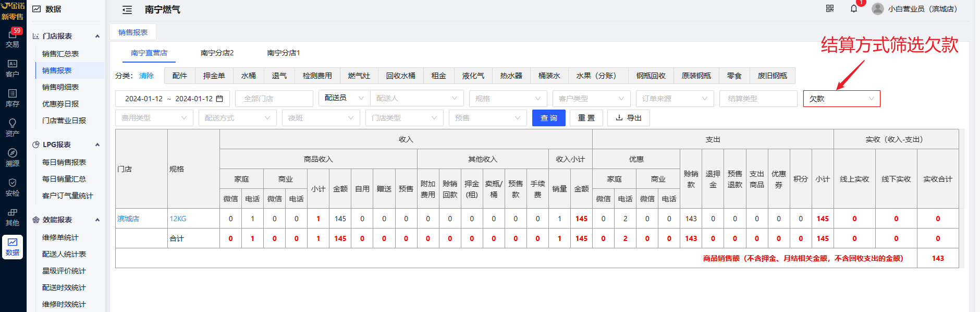980x312 pixels.
Task: Open 配送人统计表 in the sidebar
Action: click(64, 254)
